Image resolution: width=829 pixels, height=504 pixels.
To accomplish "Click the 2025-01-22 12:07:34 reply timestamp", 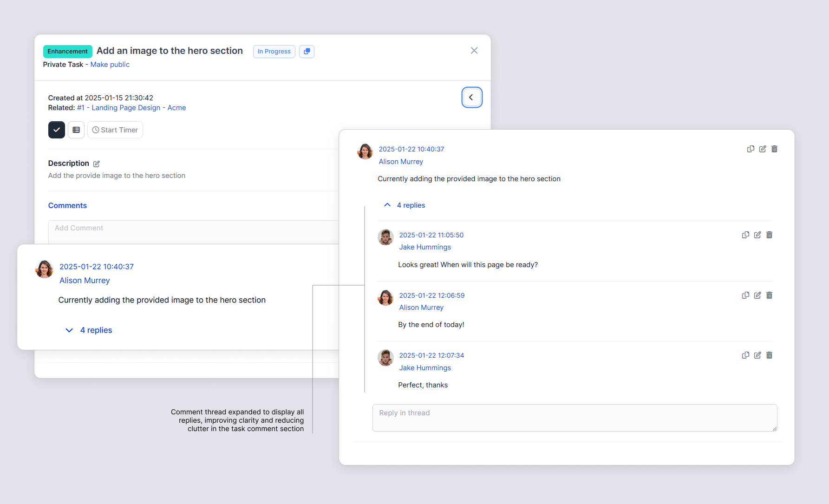I will click(431, 355).
